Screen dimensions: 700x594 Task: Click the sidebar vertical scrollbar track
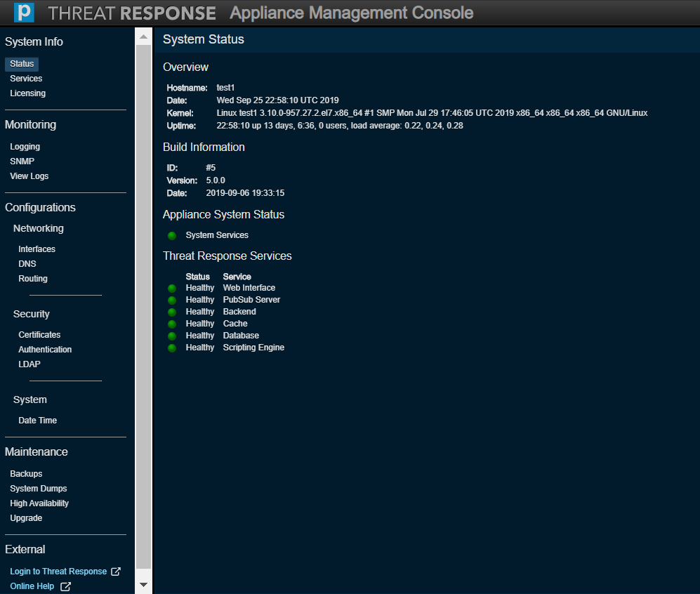click(x=143, y=309)
